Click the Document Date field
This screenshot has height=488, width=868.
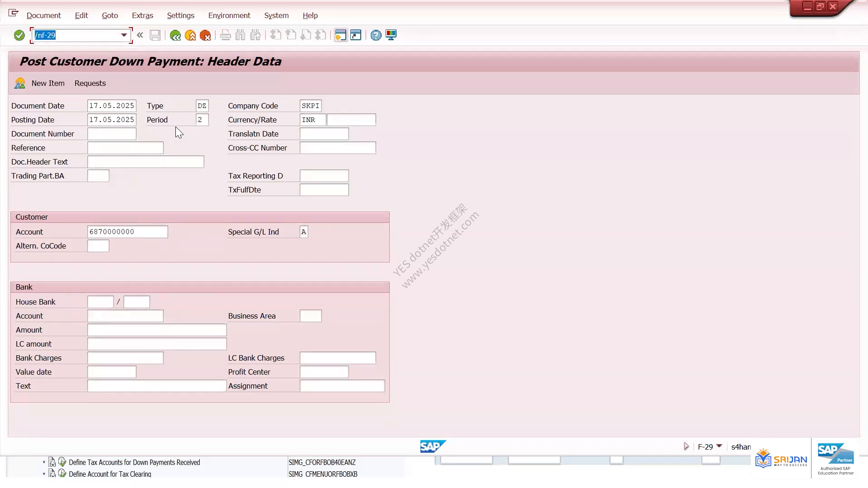(112, 106)
